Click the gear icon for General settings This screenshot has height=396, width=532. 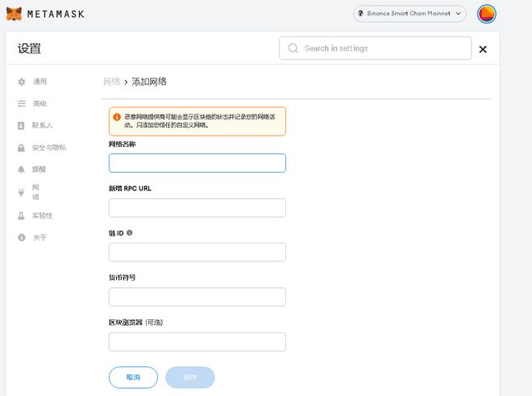pyautogui.click(x=22, y=81)
